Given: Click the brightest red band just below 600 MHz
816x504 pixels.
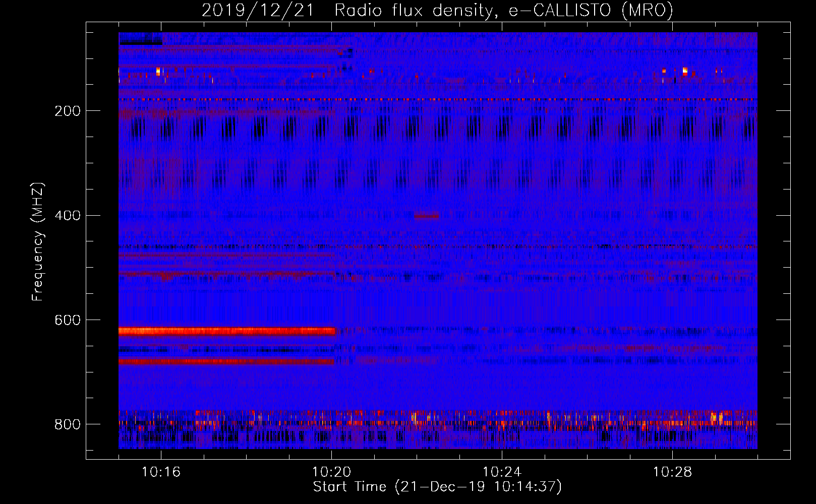Looking at the screenshot, I should (x=227, y=331).
